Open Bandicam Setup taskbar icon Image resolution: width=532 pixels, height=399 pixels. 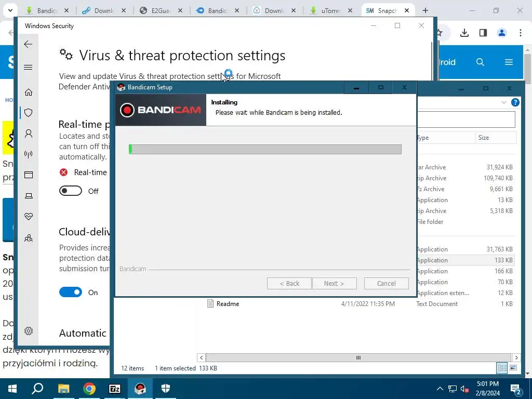click(x=140, y=389)
